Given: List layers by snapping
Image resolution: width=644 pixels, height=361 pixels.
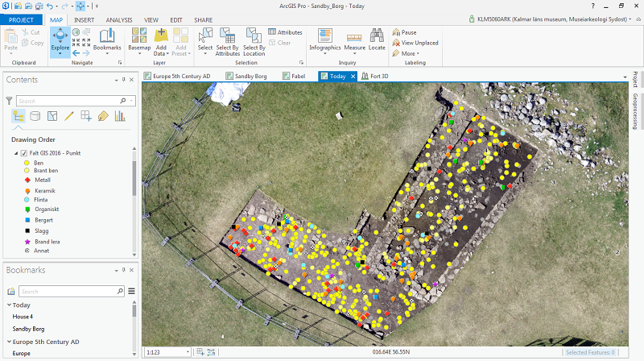Looking at the screenshot, I should pyautogui.click(x=86, y=116).
